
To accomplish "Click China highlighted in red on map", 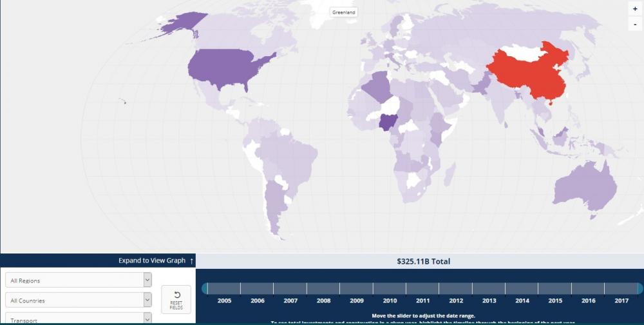I will (x=528, y=74).
